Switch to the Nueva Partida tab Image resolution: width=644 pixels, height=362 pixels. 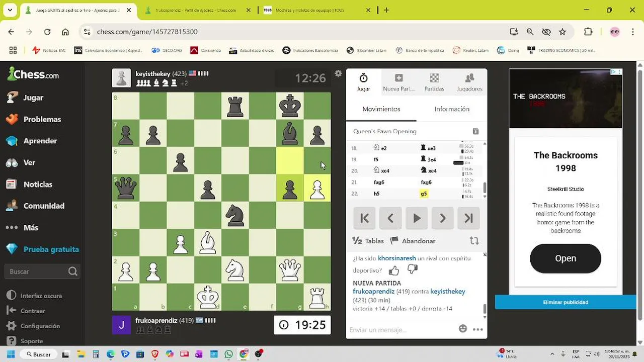coord(398,82)
